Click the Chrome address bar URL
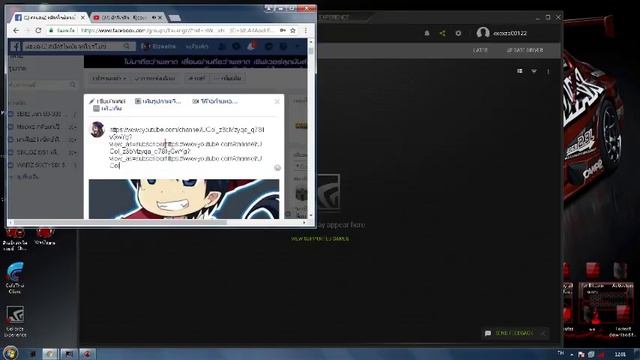The height and width of the screenshot is (360, 640). [x=178, y=31]
